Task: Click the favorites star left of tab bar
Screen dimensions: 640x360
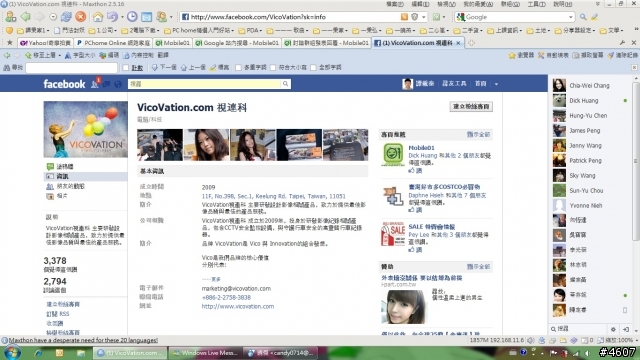Action: tap(9, 42)
